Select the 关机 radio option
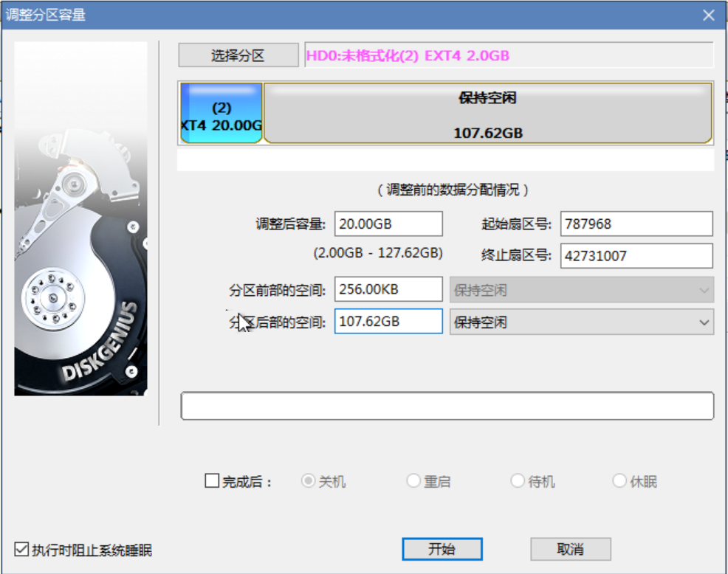 pos(309,482)
